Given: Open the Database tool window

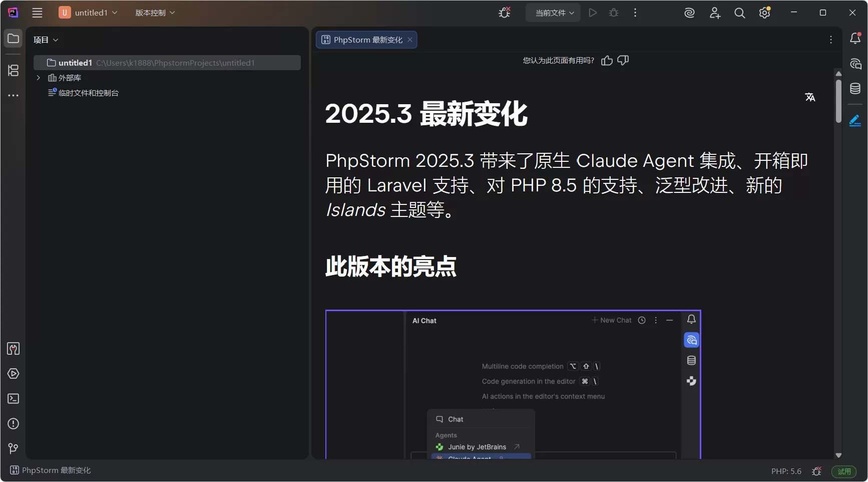Looking at the screenshot, I should (855, 88).
